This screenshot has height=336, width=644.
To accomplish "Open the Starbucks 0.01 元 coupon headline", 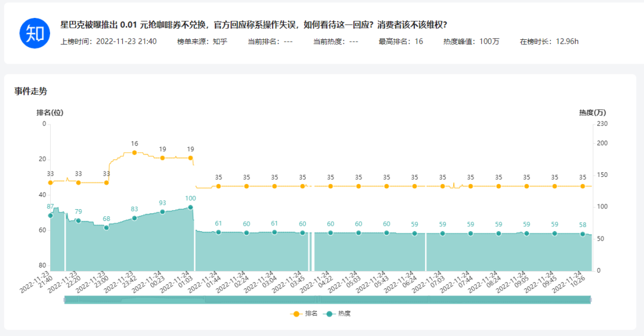I will point(253,25).
